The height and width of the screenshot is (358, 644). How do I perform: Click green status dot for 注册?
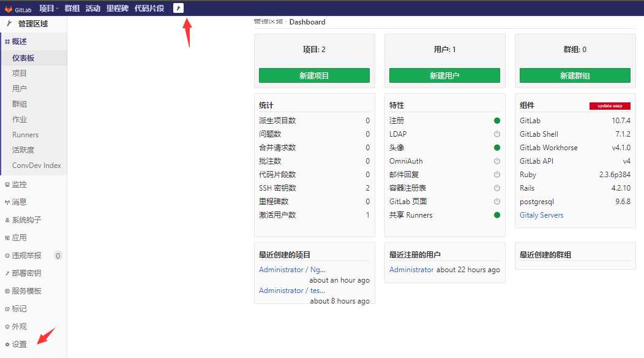tap(497, 121)
